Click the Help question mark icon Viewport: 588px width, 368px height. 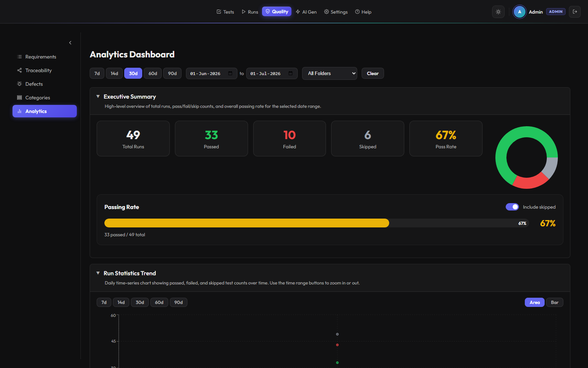click(x=357, y=12)
